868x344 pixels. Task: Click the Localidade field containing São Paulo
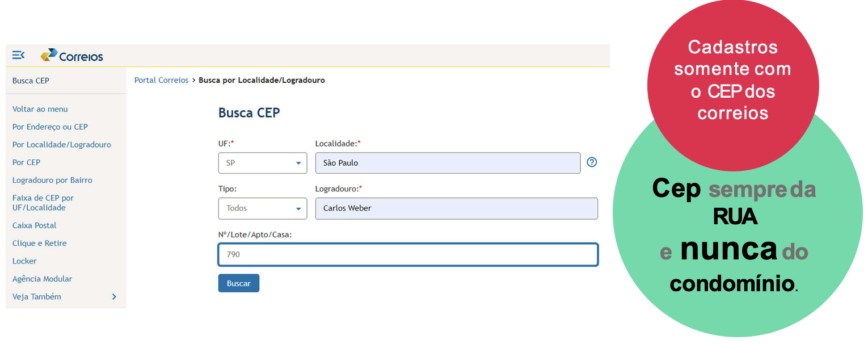click(448, 163)
